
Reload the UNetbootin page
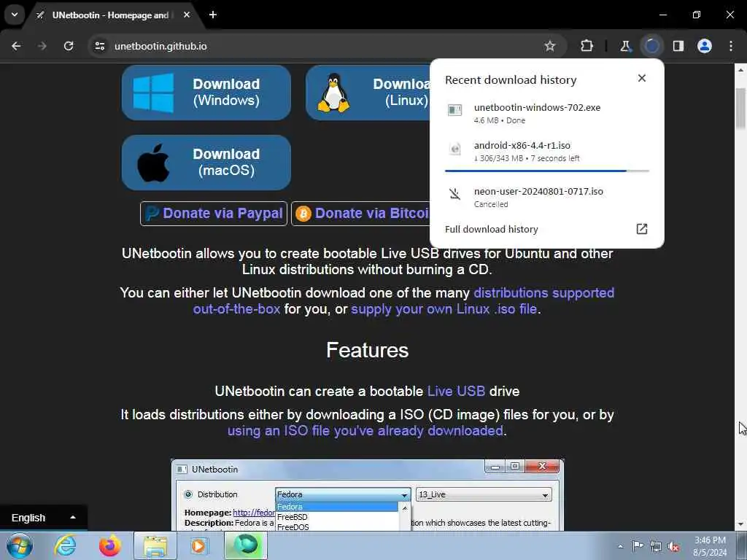point(69,46)
